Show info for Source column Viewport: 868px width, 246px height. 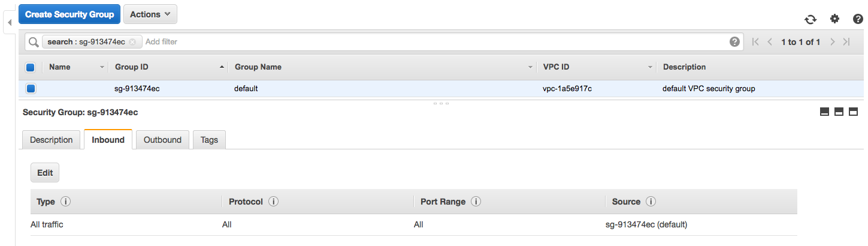pyautogui.click(x=651, y=202)
